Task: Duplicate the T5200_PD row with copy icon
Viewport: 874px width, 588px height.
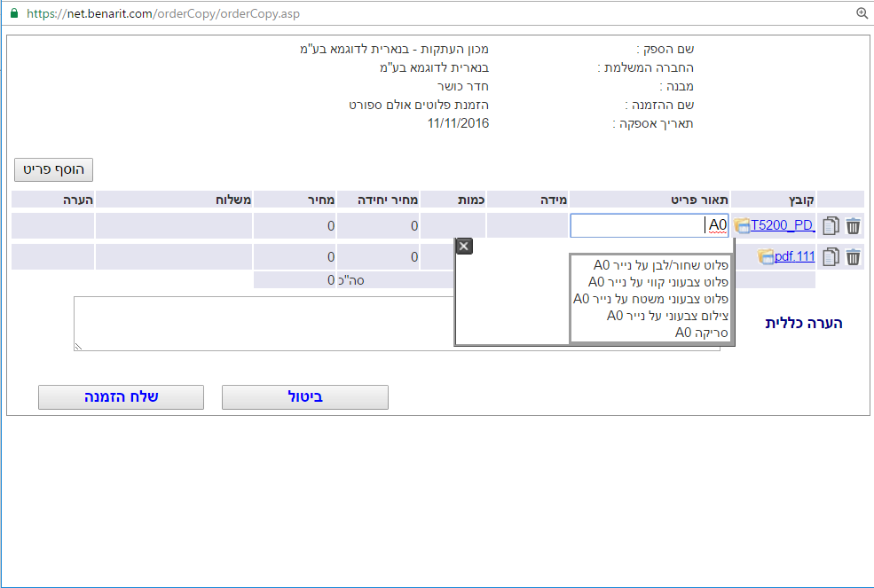Action: pos(831,226)
